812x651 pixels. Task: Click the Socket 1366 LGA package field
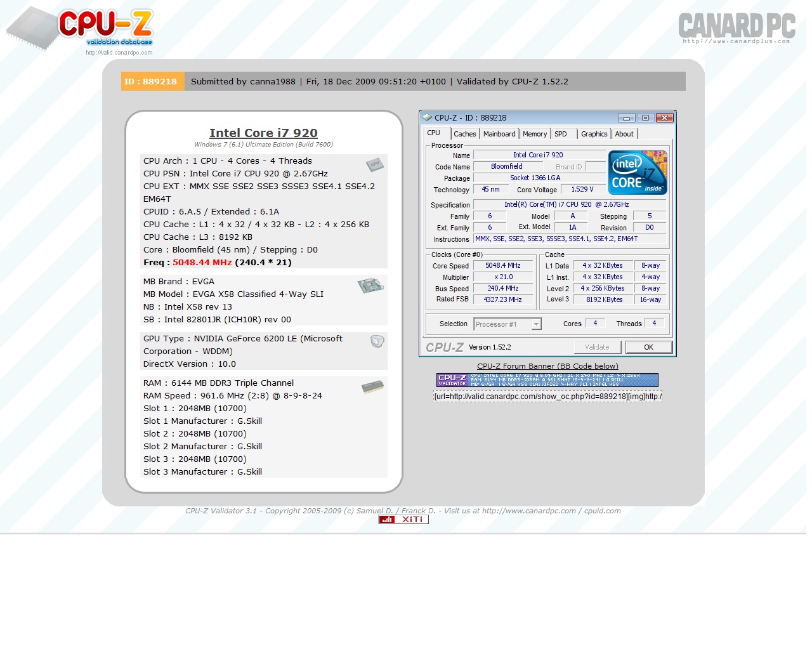[x=539, y=178]
